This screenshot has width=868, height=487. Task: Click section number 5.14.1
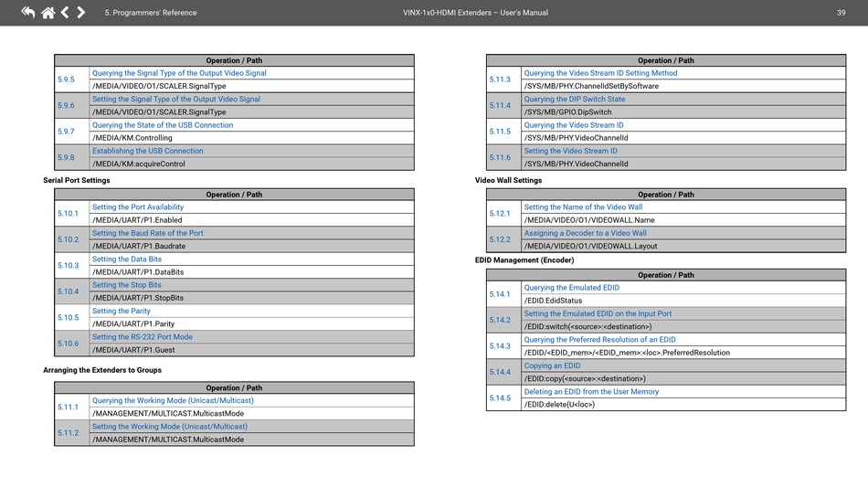pos(500,294)
